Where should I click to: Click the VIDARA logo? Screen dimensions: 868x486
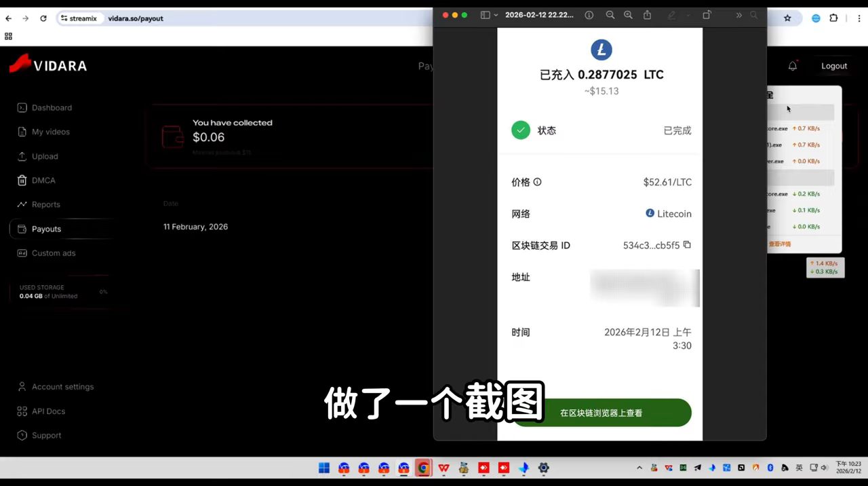coord(47,64)
